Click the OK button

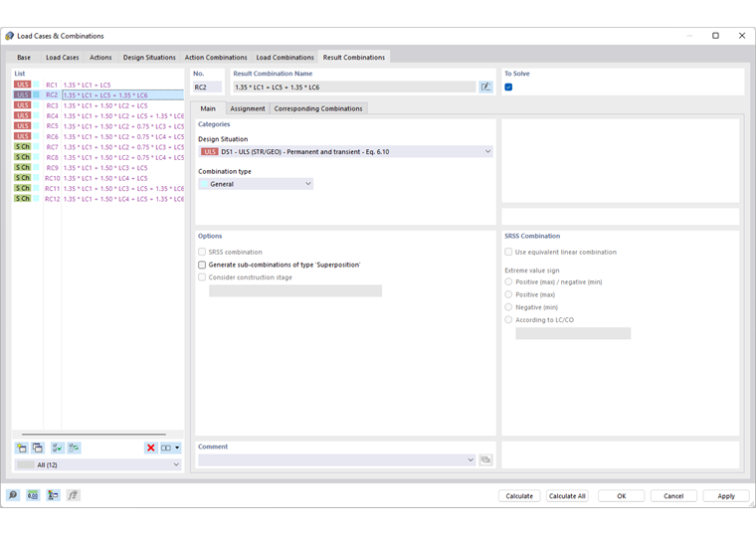622,495
